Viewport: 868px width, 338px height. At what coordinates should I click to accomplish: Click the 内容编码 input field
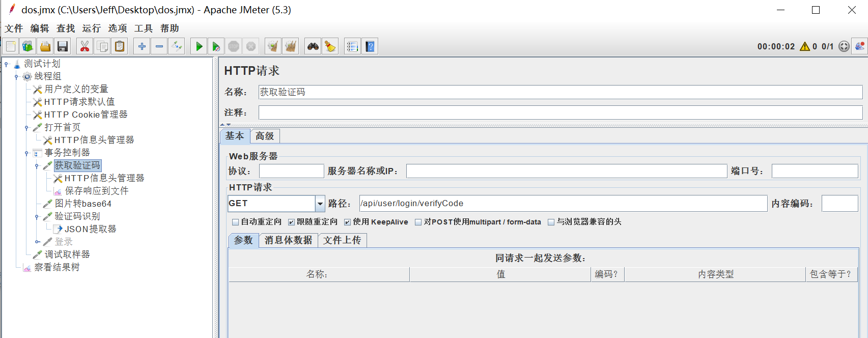coord(840,204)
